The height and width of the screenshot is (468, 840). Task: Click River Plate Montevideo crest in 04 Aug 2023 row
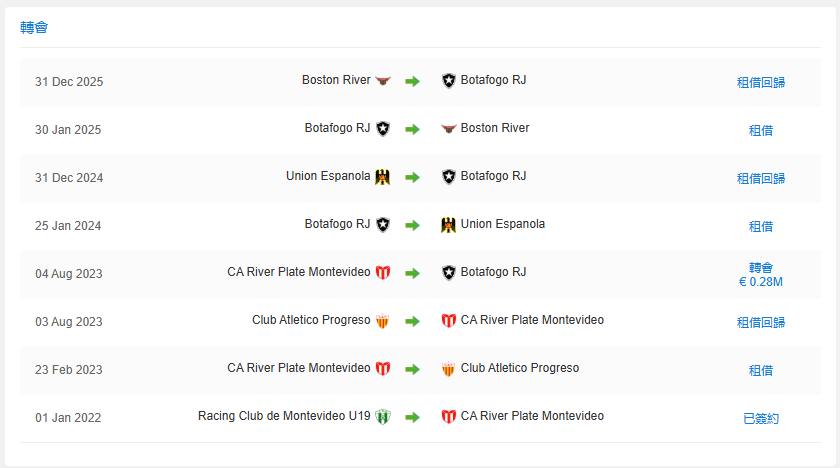[382, 273]
